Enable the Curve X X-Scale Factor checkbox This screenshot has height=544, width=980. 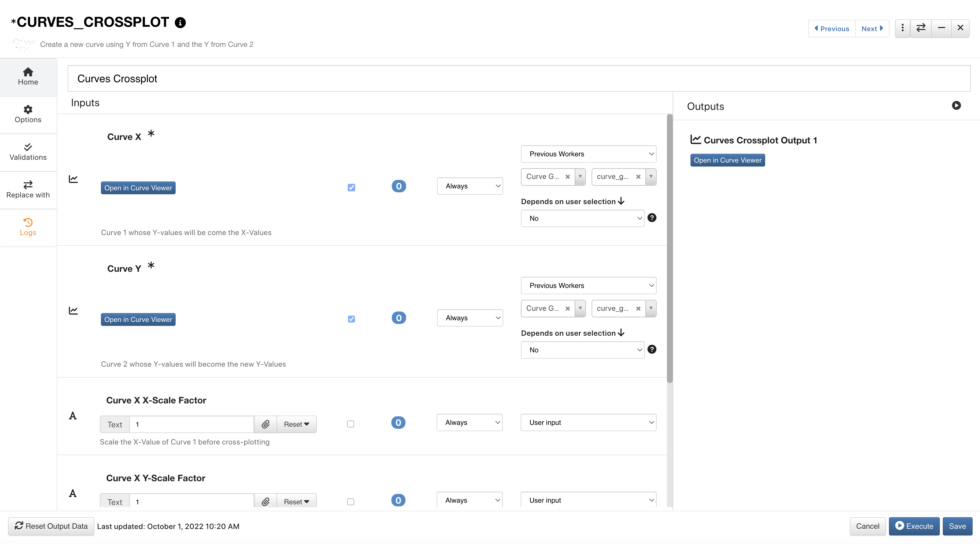click(x=351, y=424)
